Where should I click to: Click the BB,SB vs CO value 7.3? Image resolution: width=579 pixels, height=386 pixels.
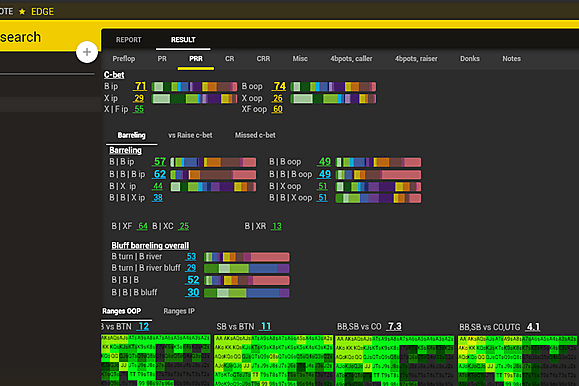[394, 327]
